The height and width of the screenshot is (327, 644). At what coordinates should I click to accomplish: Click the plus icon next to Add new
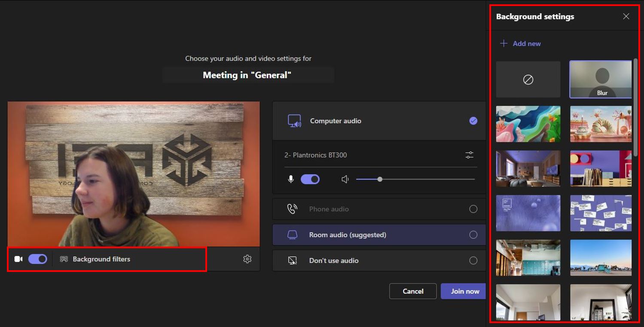(x=504, y=43)
